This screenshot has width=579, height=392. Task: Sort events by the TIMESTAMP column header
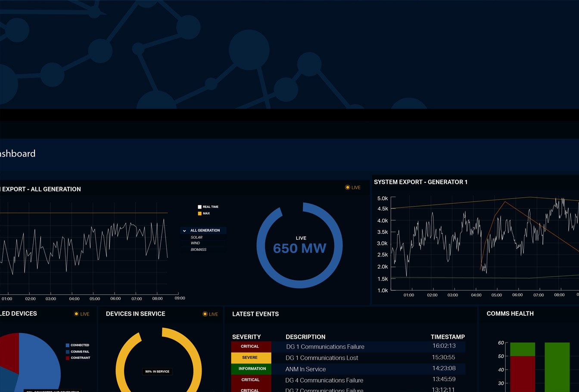coord(448,337)
